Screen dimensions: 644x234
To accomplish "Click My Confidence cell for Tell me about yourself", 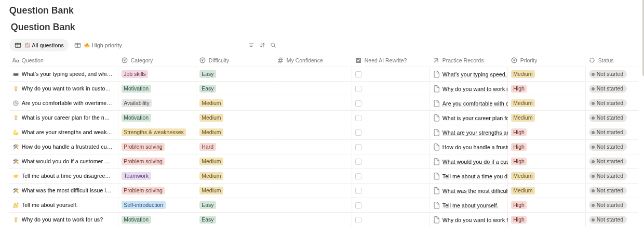I will click(313, 205).
